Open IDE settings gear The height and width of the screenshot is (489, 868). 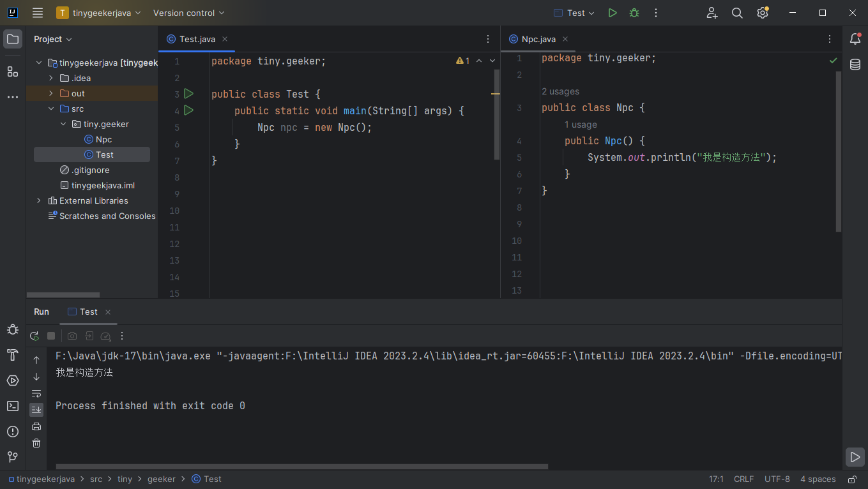pos(762,13)
